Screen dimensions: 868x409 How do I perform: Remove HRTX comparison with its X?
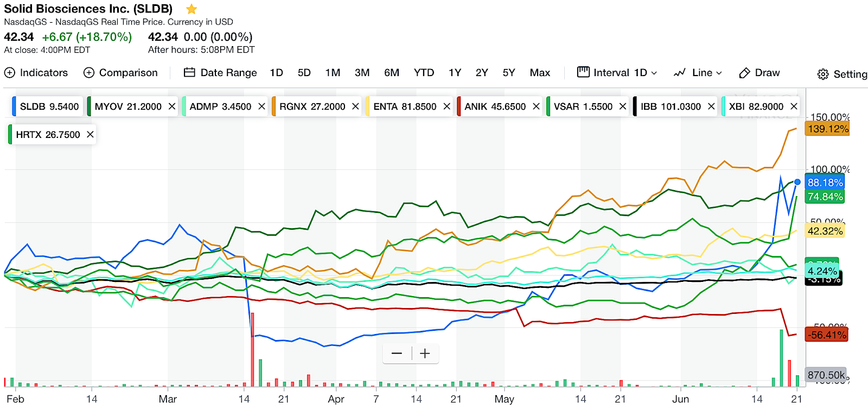pyautogui.click(x=90, y=134)
